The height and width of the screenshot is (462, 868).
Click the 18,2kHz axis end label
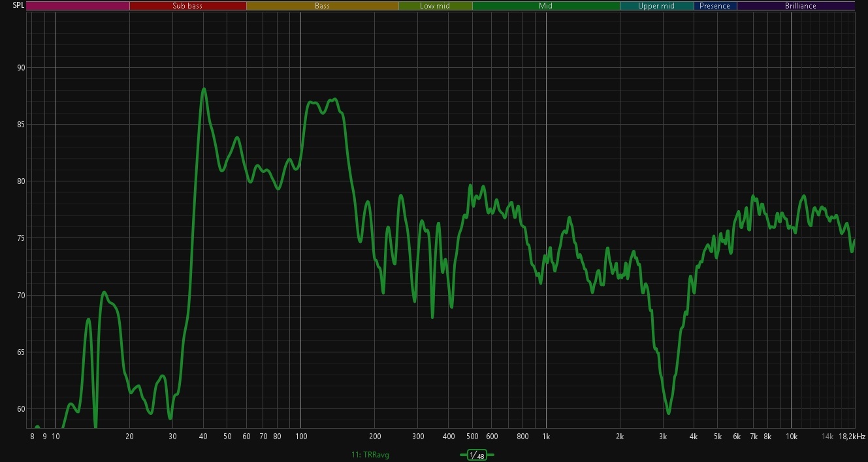point(852,437)
